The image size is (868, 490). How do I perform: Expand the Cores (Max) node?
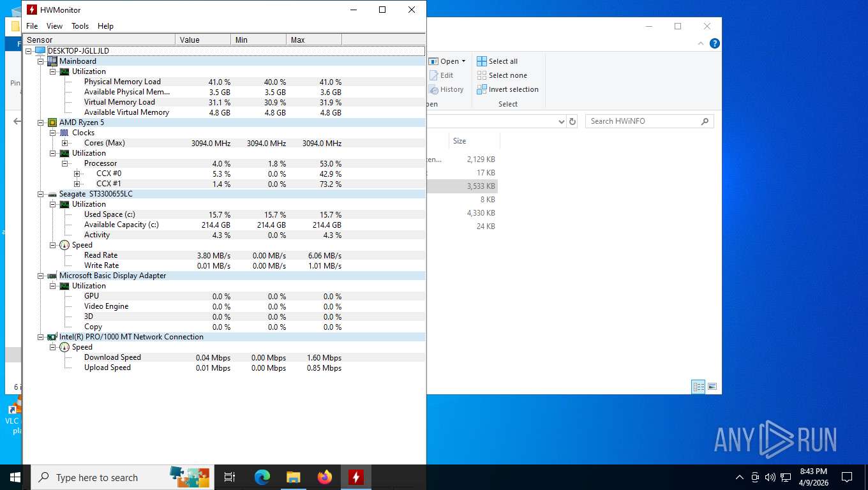[64, 143]
